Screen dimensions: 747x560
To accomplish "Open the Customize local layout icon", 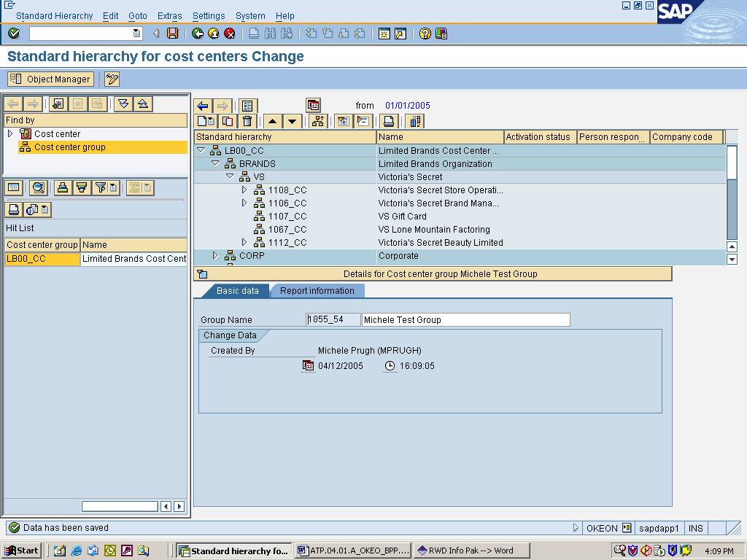I will [441, 34].
